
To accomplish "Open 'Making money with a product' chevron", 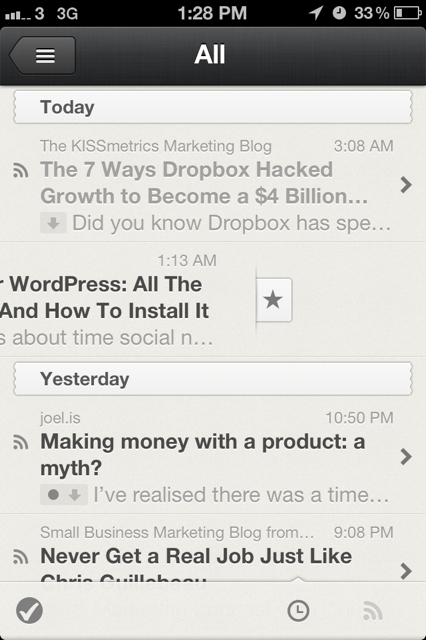I will (x=406, y=456).
